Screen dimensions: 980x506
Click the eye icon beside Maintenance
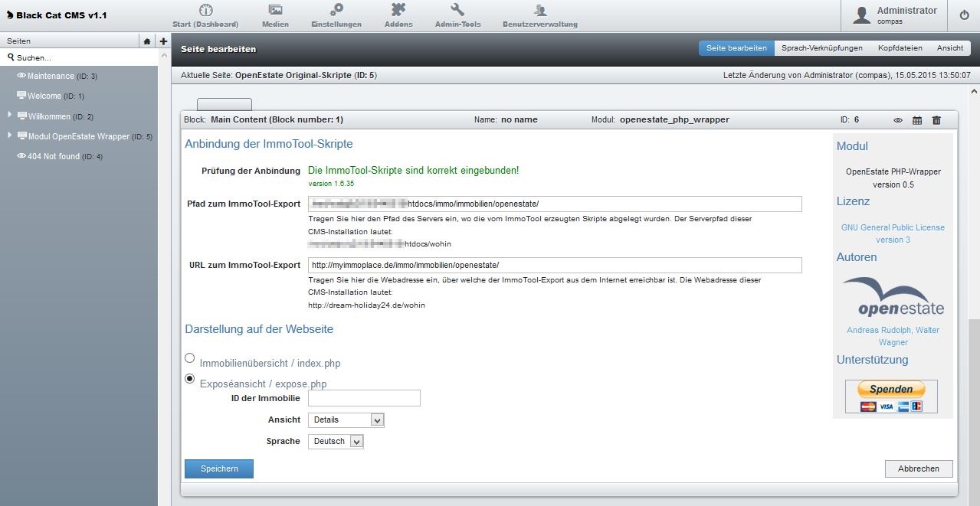point(21,76)
